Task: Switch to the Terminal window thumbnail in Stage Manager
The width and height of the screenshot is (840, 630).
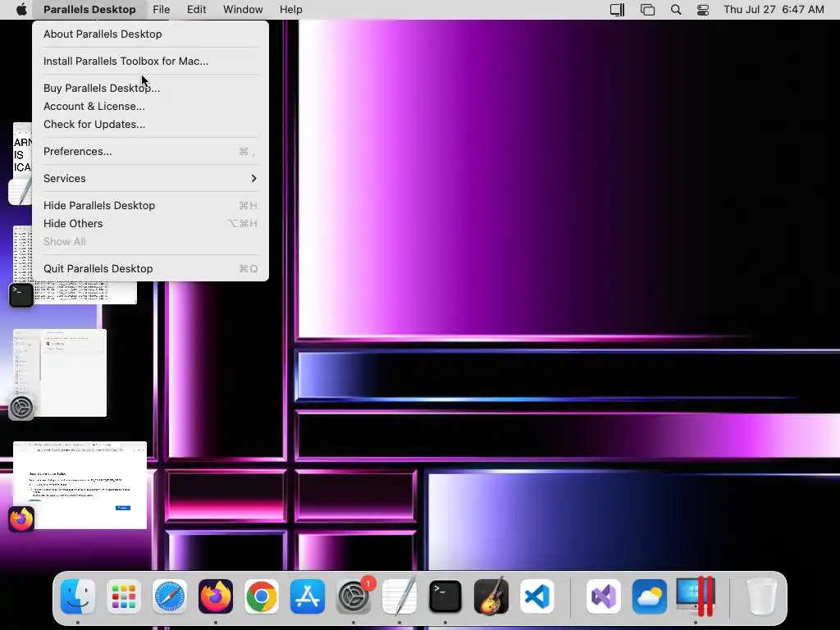Action: 75,265
